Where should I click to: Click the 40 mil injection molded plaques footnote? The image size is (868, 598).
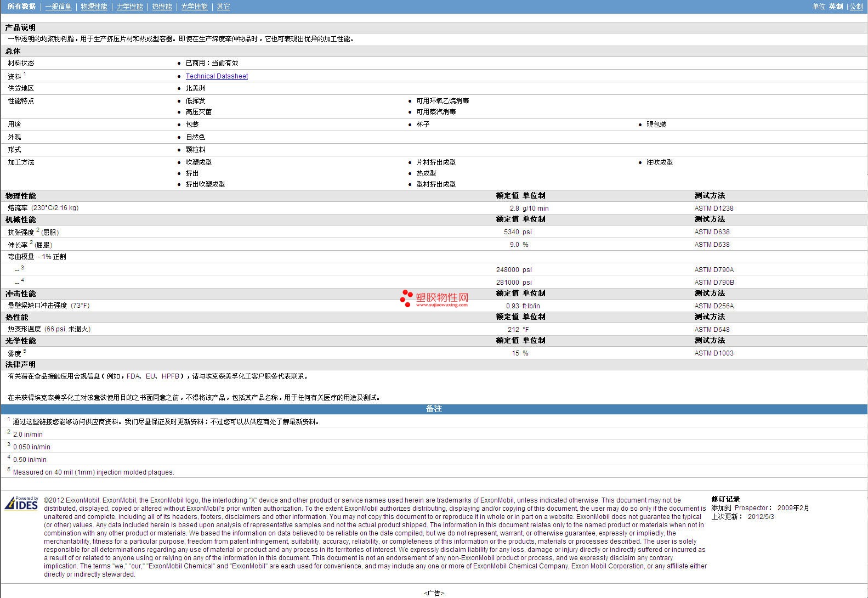tap(93, 472)
